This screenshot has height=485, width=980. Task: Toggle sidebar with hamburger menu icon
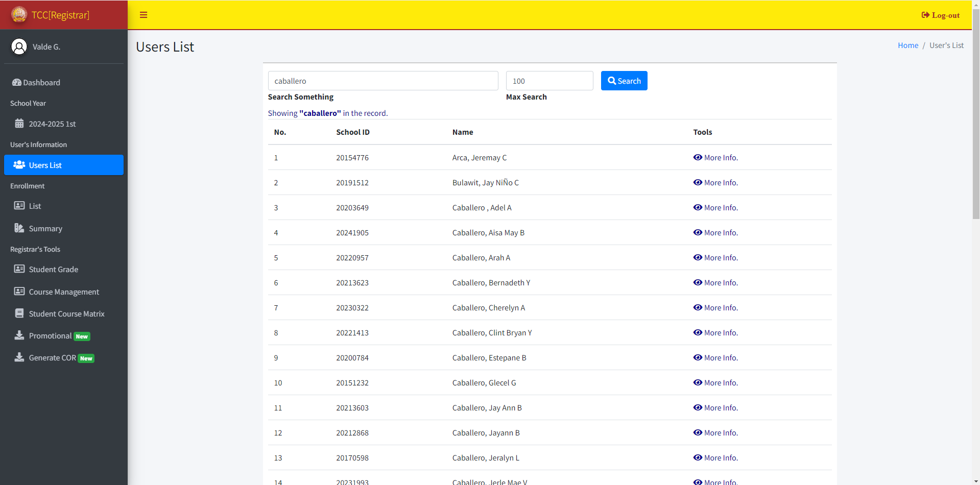[x=144, y=15]
